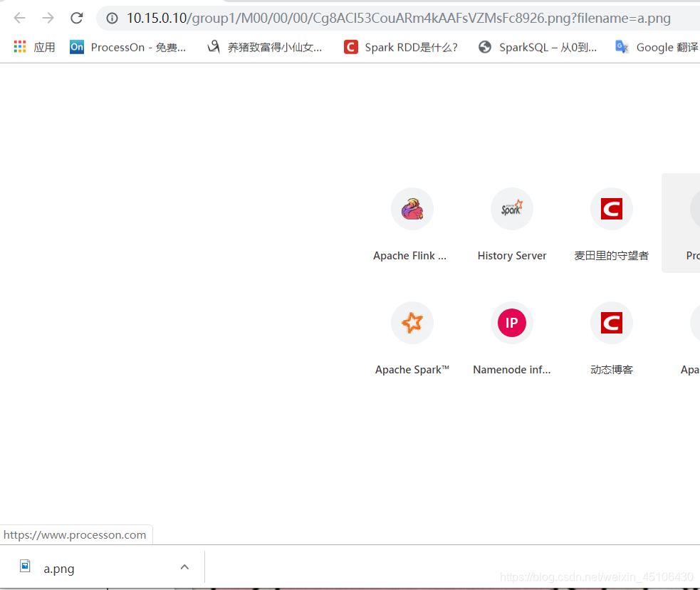
Task: Expand the a.png download options chevron
Action: [184, 566]
